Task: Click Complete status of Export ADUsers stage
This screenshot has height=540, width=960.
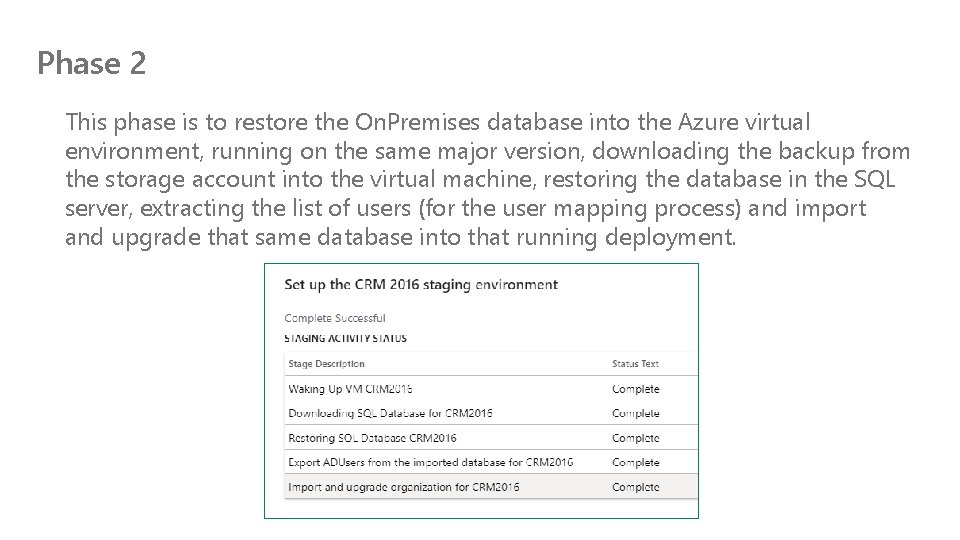Action: [635, 463]
